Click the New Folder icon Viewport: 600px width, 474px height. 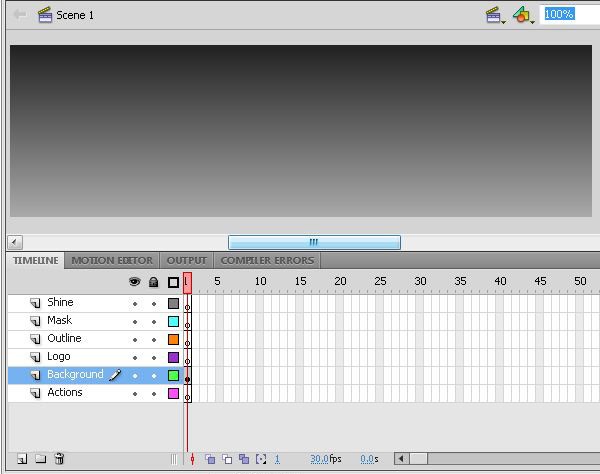point(40,459)
